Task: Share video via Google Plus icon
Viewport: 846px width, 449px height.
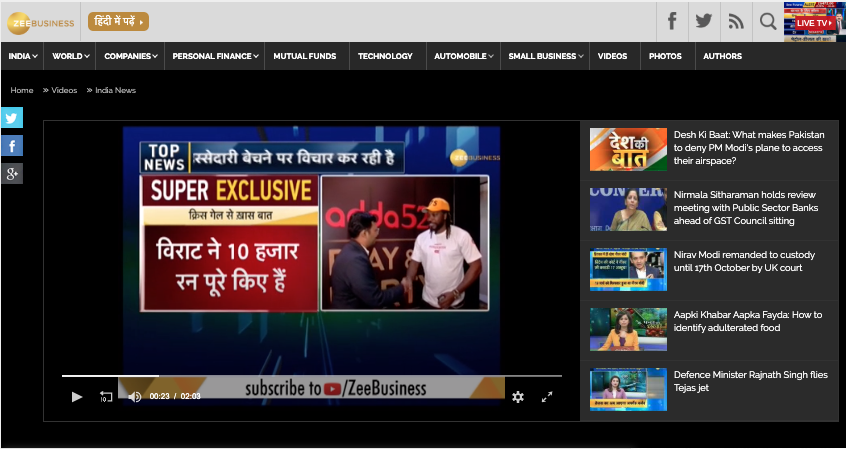Action: (12, 174)
